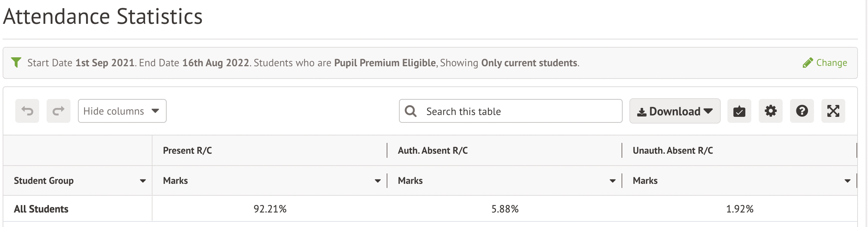Expand table to full screen

pyautogui.click(x=833, y=111)
